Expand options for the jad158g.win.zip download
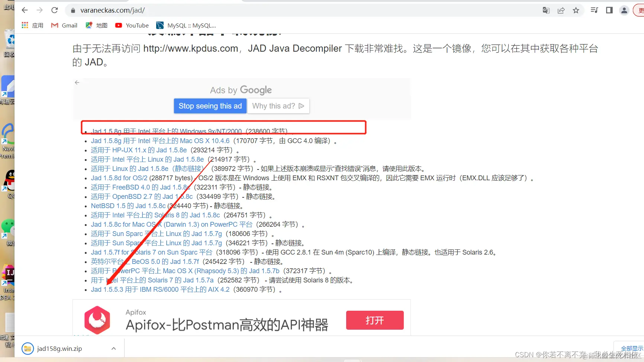This screenshot has width=644, height=362. (x=113, y=348)
